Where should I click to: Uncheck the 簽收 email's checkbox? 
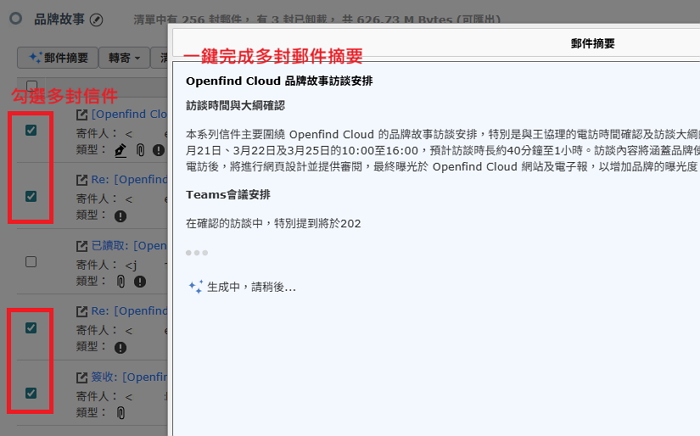click(31, 393)
